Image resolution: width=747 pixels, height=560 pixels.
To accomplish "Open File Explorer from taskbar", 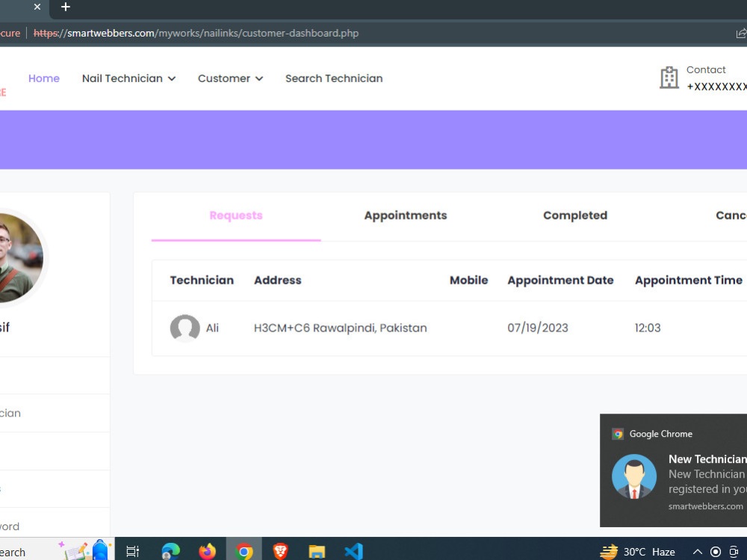I will [317, 552].
